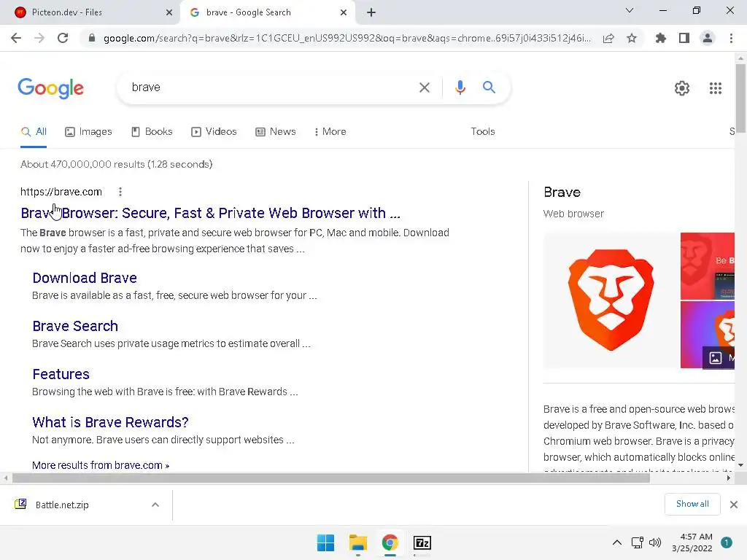The height and width of the screenshot is (560, 747).
Task: Click the address bar URL
Action: [x=347, y=38]
